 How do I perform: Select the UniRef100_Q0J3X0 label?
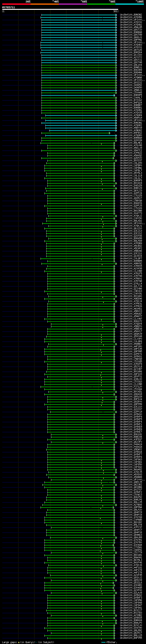131,55
